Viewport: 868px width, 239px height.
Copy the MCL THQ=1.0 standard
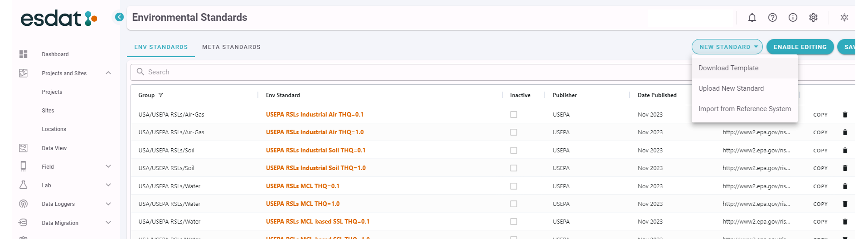[820, 204]
